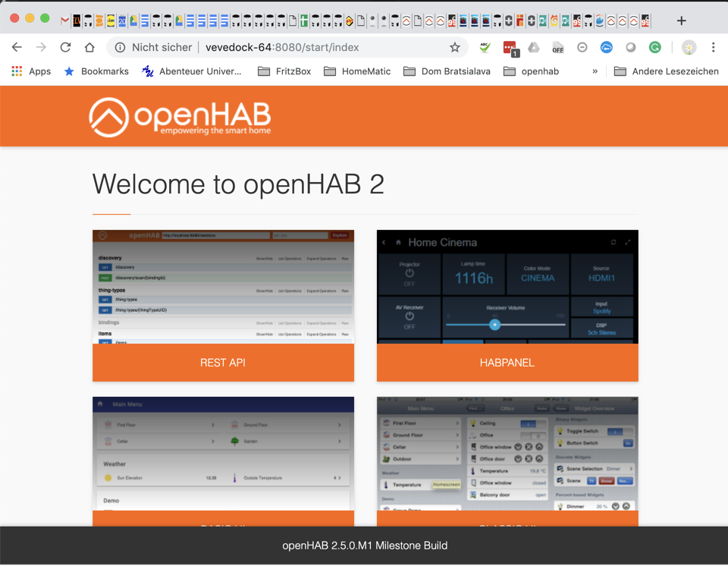The height and width of the screenshot is (566, 728).
Task: Expand the FritzBox bookmark folder
Action: click(284, 71)
